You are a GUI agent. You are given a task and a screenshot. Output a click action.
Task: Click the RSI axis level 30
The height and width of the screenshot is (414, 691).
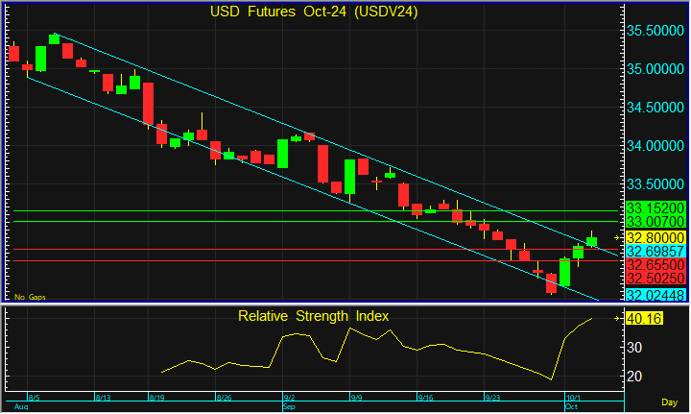637,347
